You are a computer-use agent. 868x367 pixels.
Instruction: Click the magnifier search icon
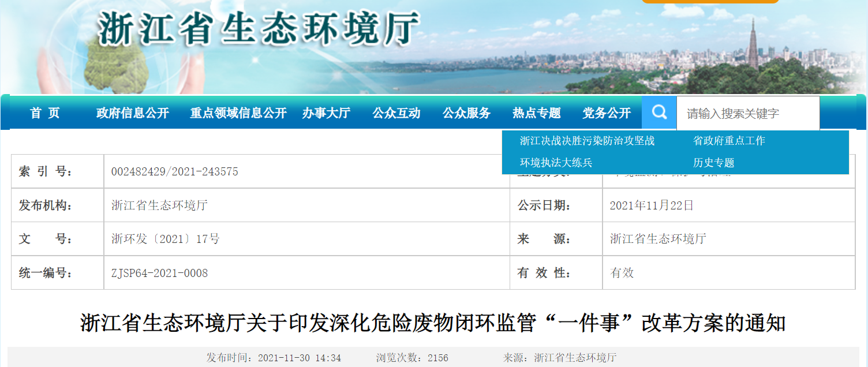click(x=659, y=113)
